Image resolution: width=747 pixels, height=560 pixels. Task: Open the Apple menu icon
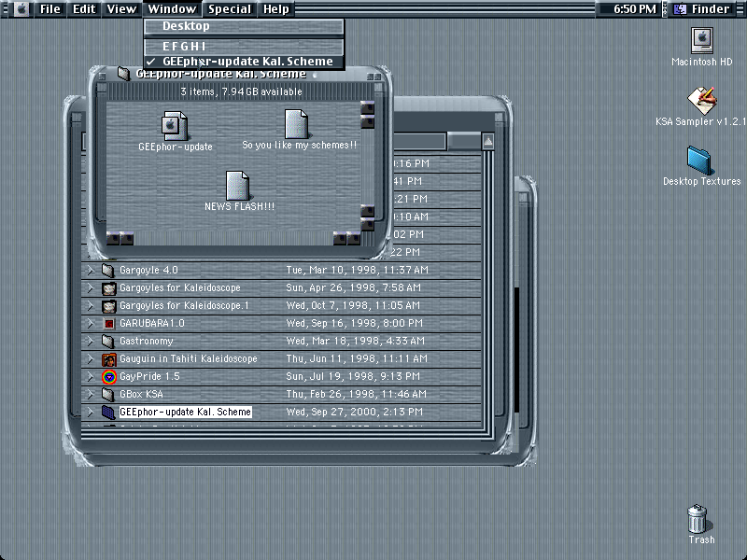tap(21, 8)
